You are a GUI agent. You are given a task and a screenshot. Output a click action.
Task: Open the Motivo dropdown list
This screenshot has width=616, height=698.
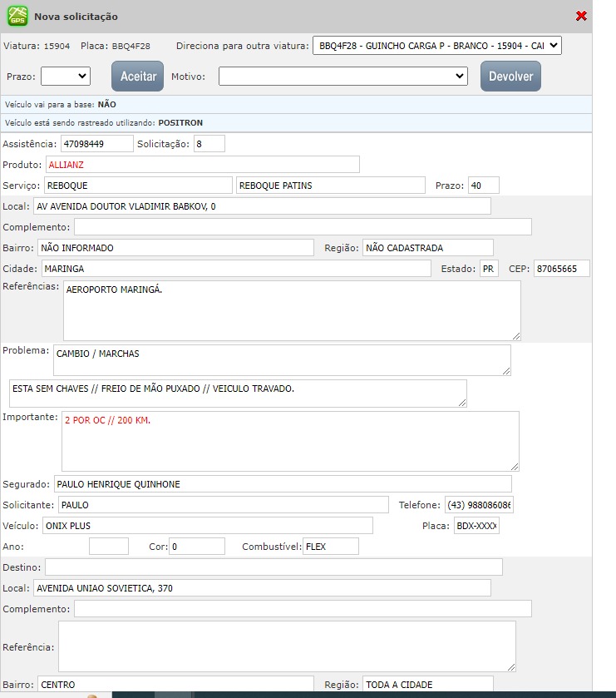point(343,77)
